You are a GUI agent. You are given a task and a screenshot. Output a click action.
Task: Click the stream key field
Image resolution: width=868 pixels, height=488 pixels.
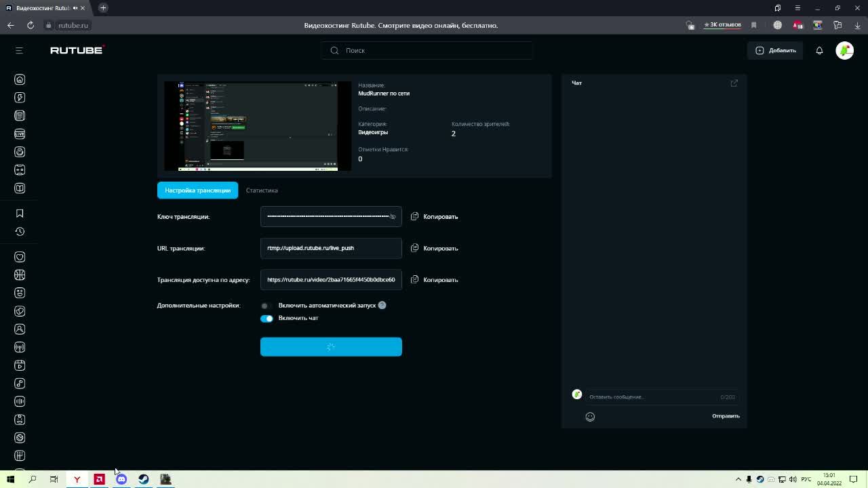331,216
